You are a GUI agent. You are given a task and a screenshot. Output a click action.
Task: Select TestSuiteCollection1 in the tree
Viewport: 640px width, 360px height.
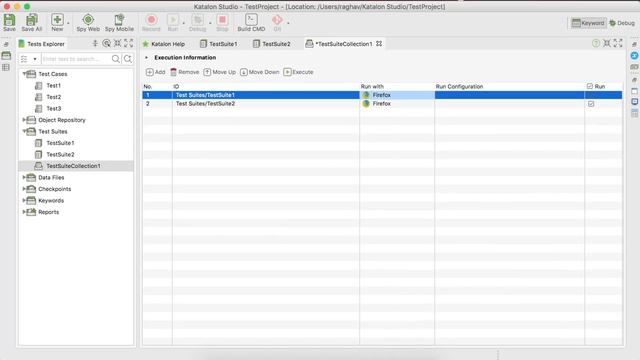tap(73, 166)
